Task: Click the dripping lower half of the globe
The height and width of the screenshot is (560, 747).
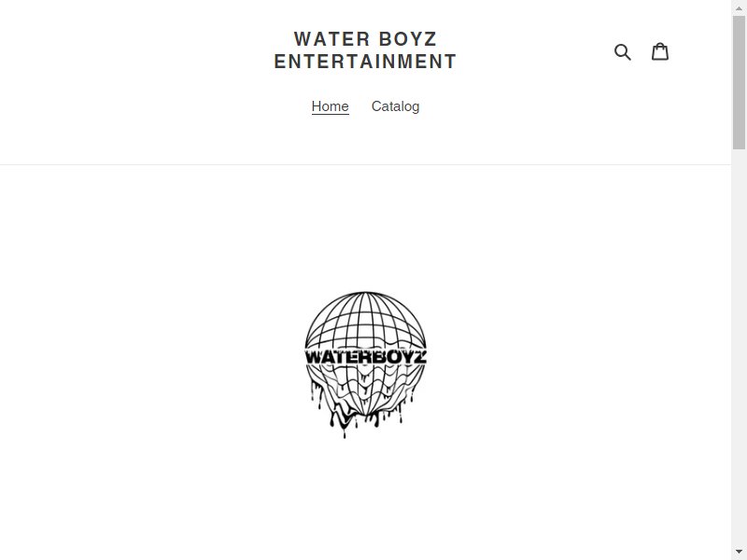Action: click(365, 401)
